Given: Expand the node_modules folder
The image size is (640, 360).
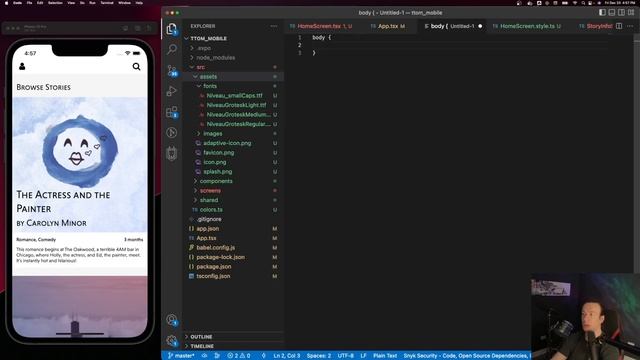Looking at the screenshot, I should [x=233, y=58].
